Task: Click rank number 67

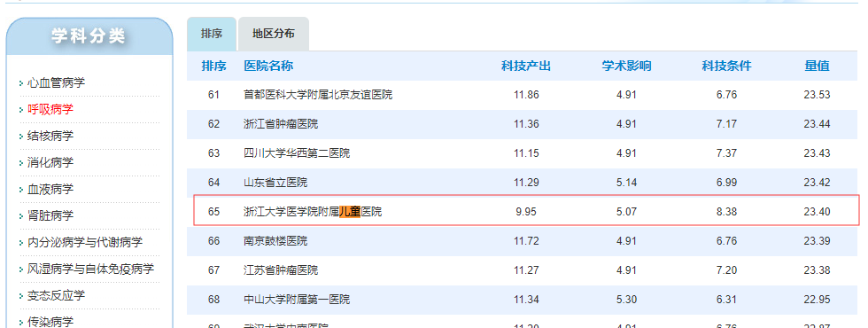Action: coord(213,270)
